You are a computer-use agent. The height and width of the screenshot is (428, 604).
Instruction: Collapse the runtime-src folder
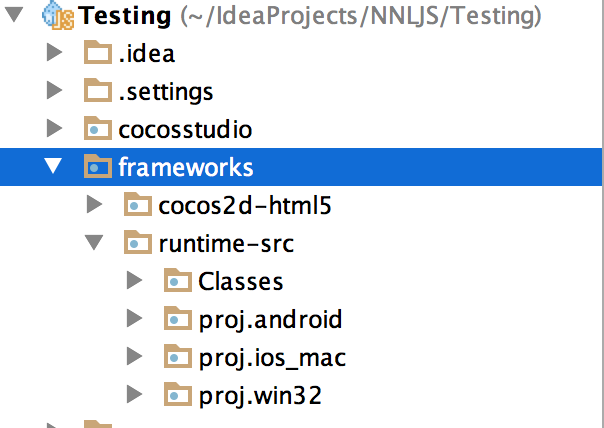coord(95,243)
